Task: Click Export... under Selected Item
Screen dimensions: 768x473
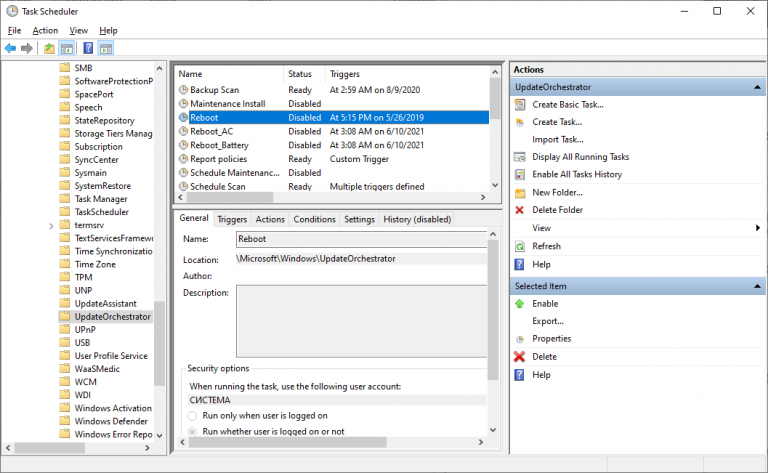Action: point(548,321)
